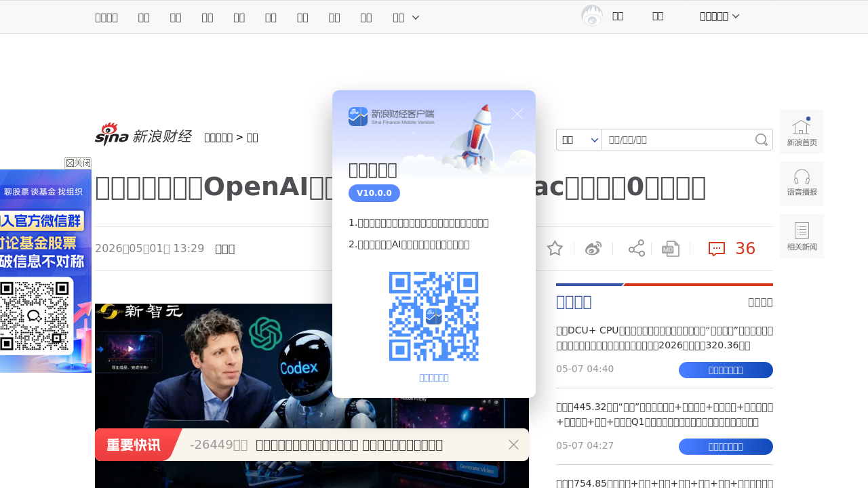Click the article headline containing OpenAI
Screen dimensions: 868x488
[400, 188]
